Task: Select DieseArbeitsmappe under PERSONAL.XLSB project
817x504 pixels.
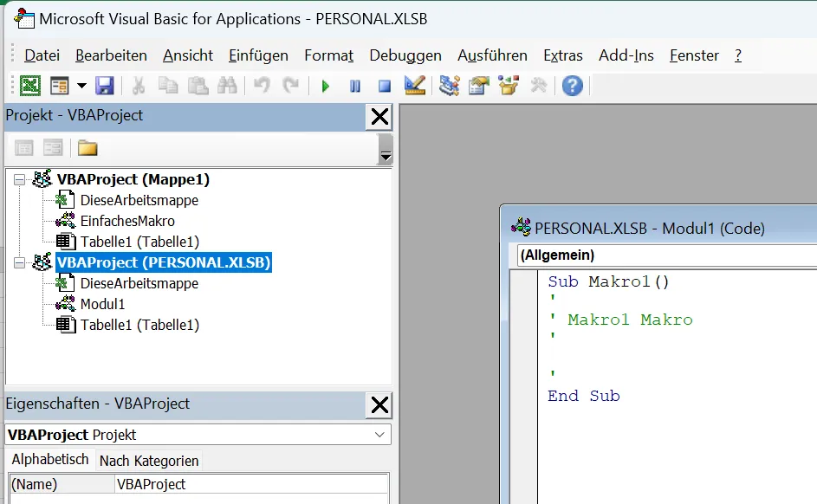Action: point(139,284)
